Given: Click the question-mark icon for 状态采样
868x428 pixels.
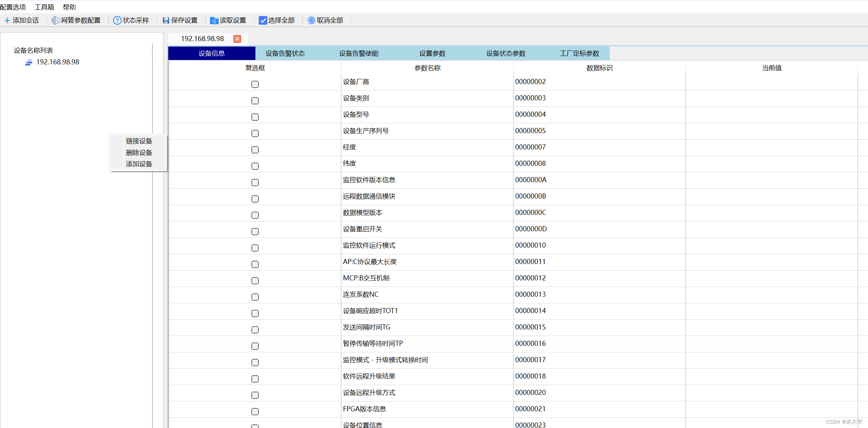Looking at the screenshot, I should click(117, 20).
